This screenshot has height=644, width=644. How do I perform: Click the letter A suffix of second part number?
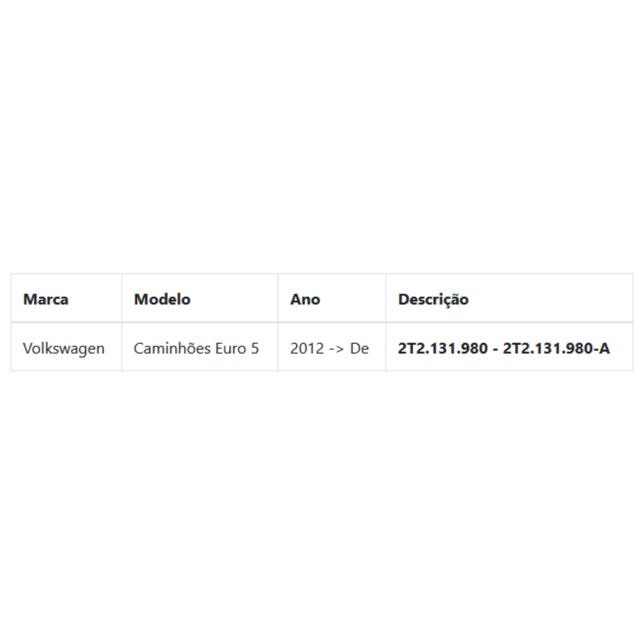click(604, 348)
